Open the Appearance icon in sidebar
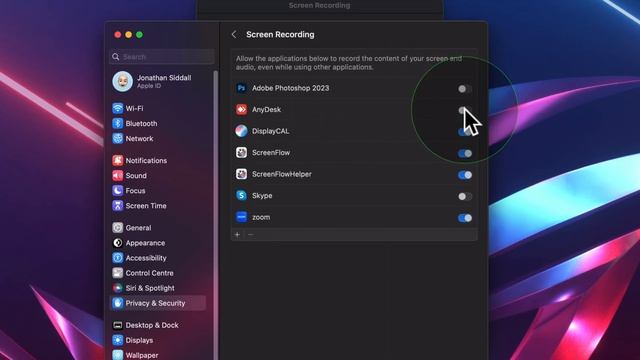This screenshot has height=360, width=640. click(x=118, y=243)
